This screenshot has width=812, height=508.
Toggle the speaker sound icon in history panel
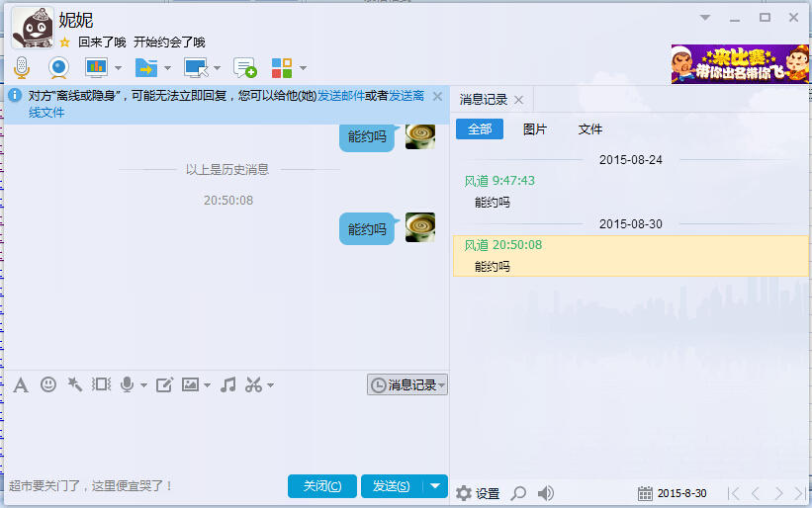(x=545, y=492)
